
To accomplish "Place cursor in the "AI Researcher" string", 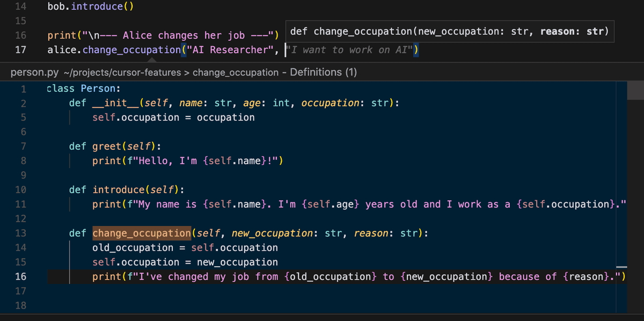I will 231,50.
